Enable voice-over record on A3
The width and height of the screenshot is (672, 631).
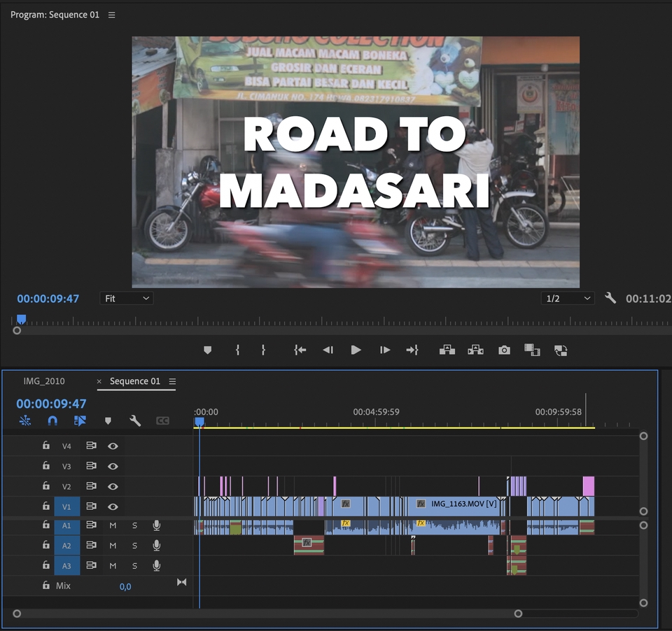(157, 565)
